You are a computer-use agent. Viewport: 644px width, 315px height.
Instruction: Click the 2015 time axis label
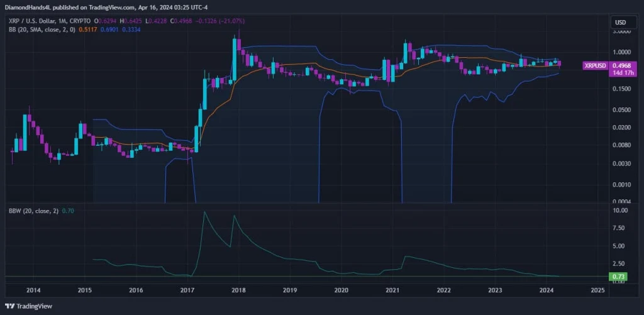click(x=84, y=290)
